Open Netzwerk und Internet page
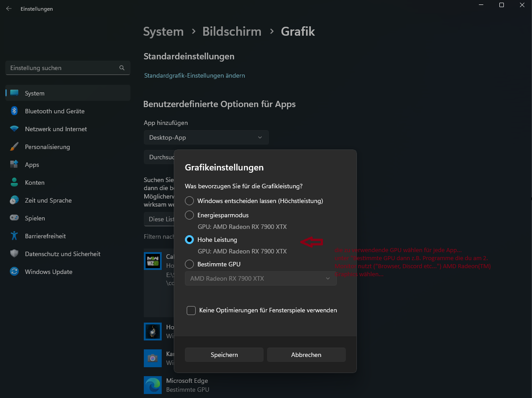 pyautogui.click(x=68, y=129)
